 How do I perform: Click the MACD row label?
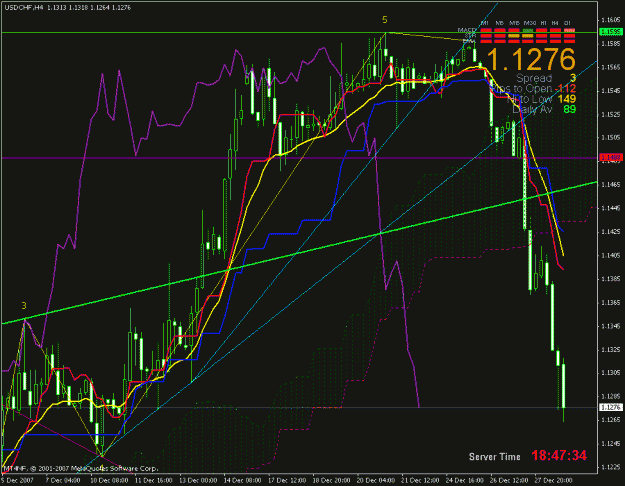click(x=467, y=30)
